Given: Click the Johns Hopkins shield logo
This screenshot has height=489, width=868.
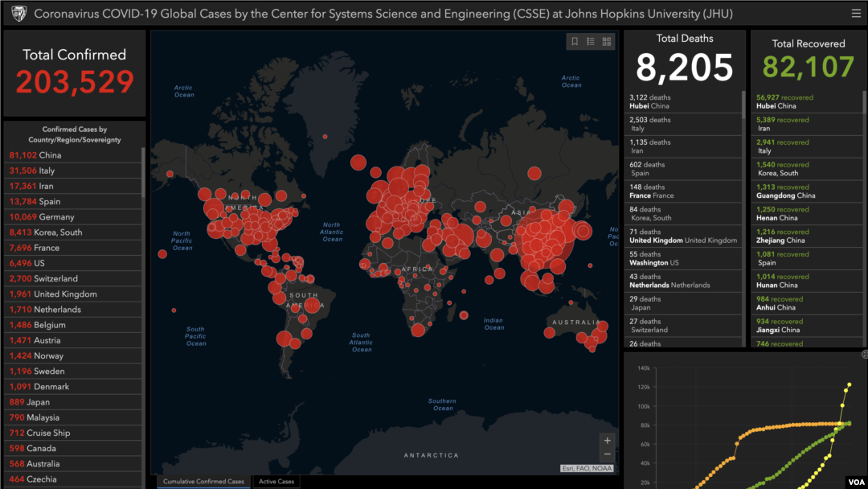Looking at the screenshot, I should pos(18,14).
